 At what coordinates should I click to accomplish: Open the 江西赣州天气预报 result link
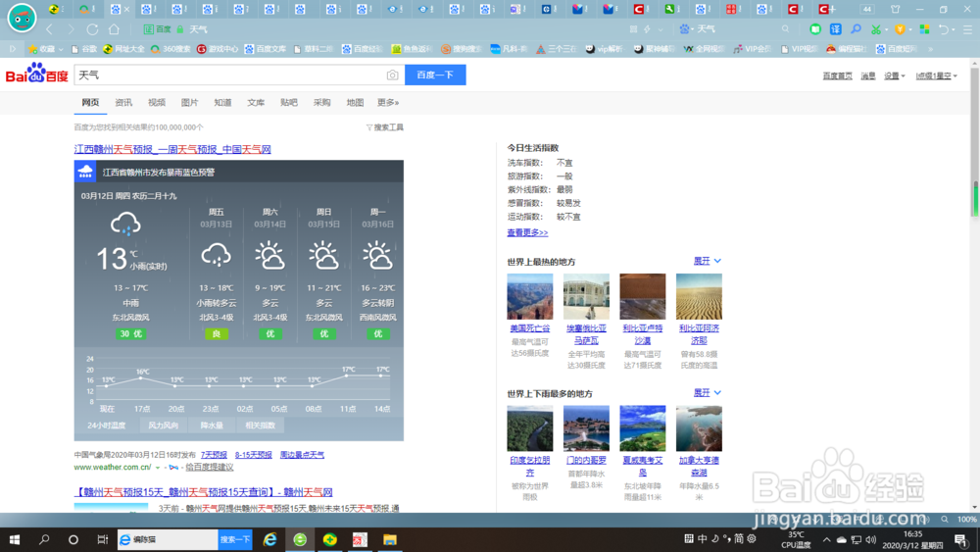coord(172,149)
